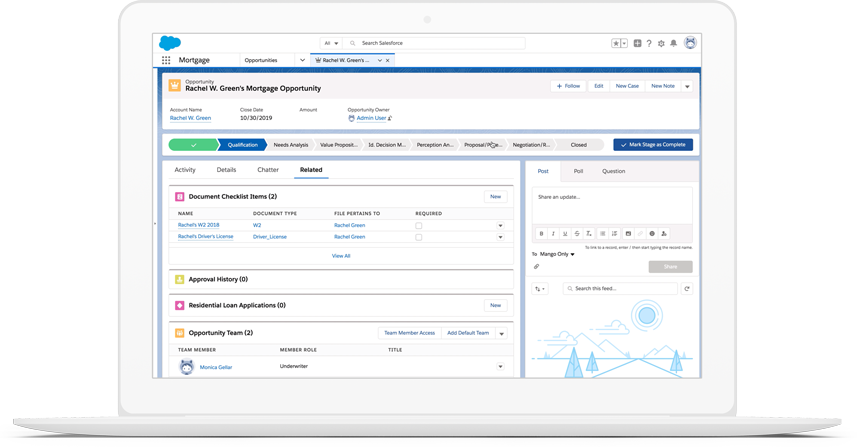Select the Needs Analysis stage in path
The image size is (857, 447).
(x=291, y=145)
